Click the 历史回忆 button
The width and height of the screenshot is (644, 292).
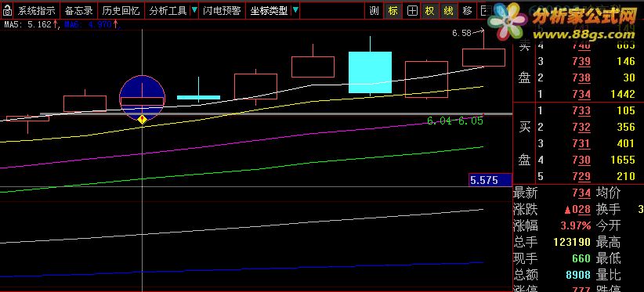(121, 11)
